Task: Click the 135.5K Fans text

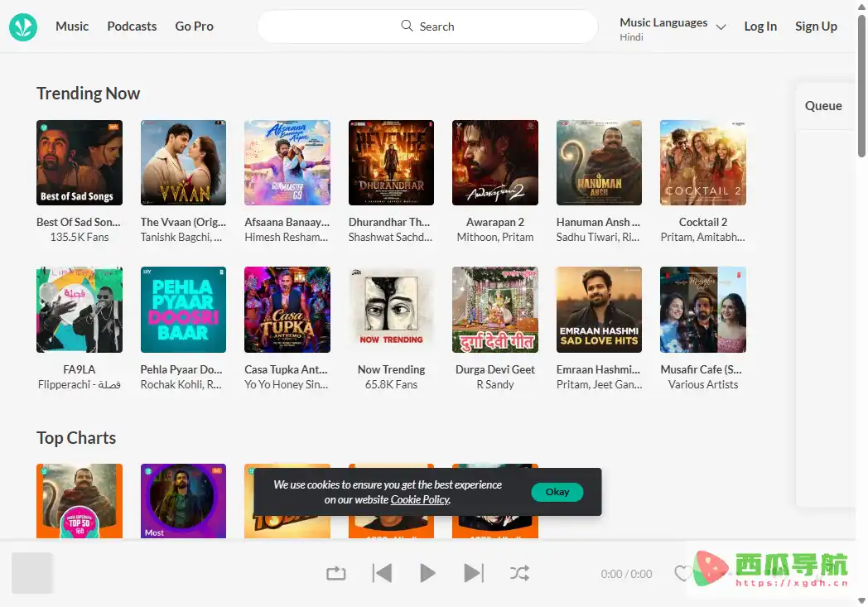Action: tap(80, 237)
